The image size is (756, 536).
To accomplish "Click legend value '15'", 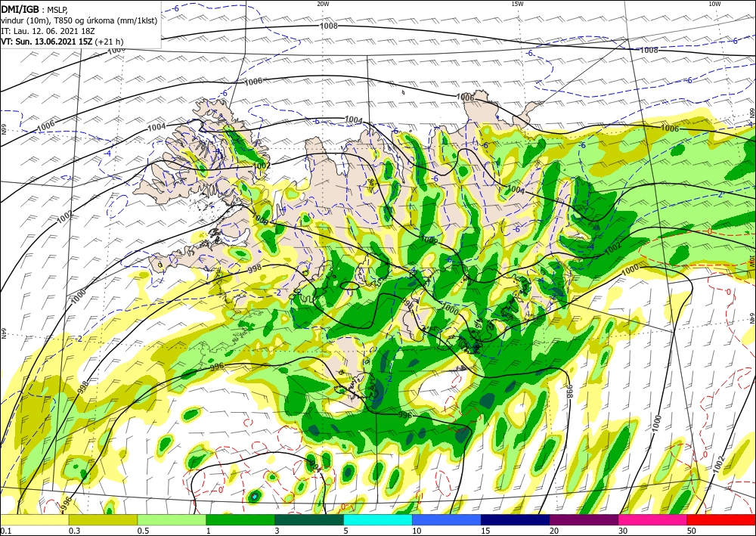I will (x=485, y=531).
